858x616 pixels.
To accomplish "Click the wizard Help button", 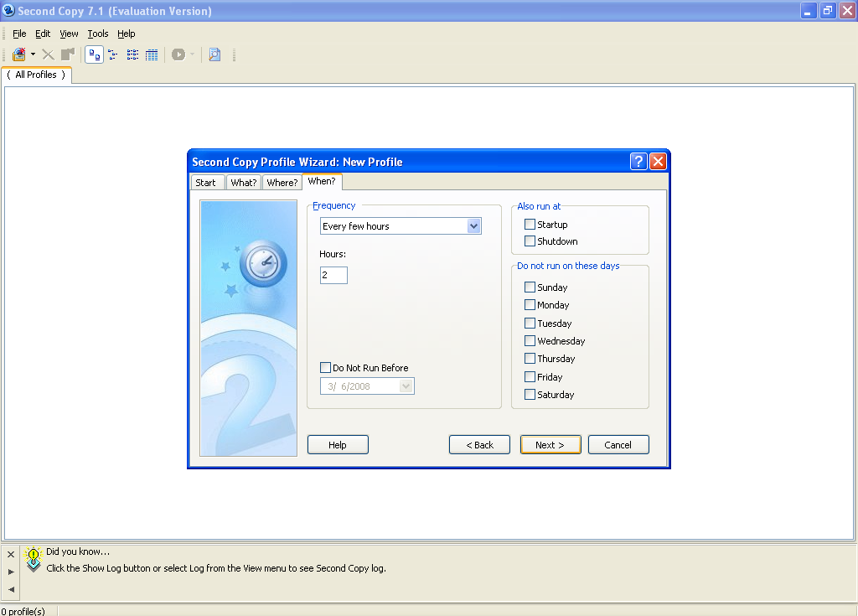I will point(338,445).
